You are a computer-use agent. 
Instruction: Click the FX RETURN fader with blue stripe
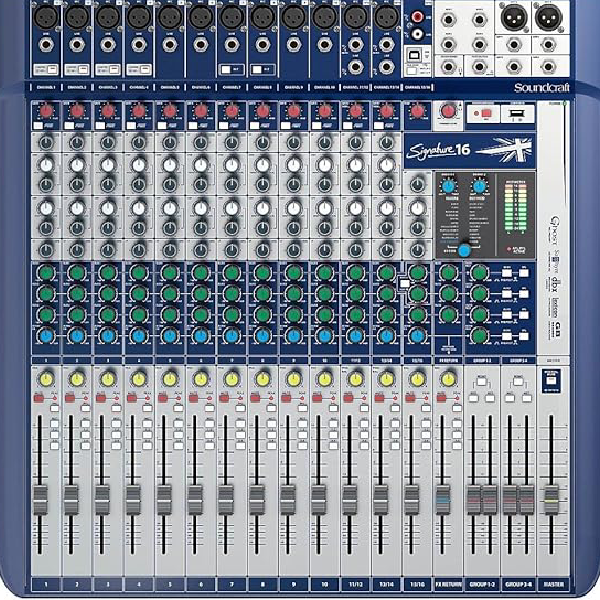[443, 500]
